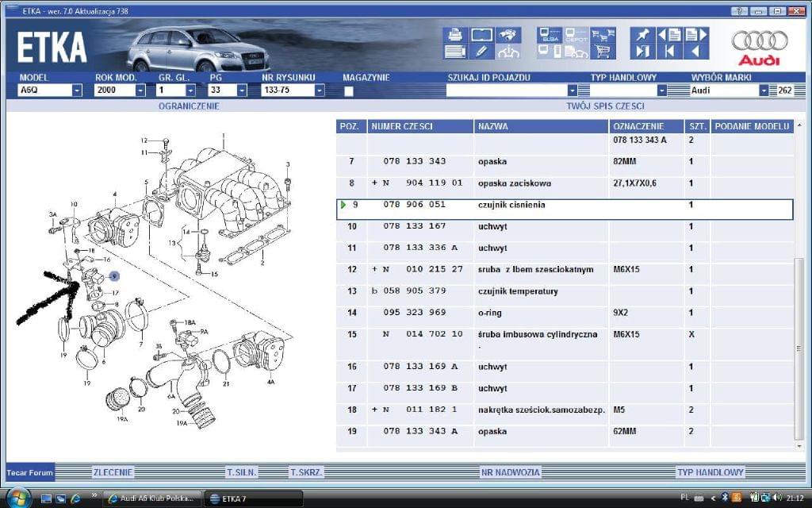
Task: Click the single left arrow back icon
Action: (x=696, y=52)
